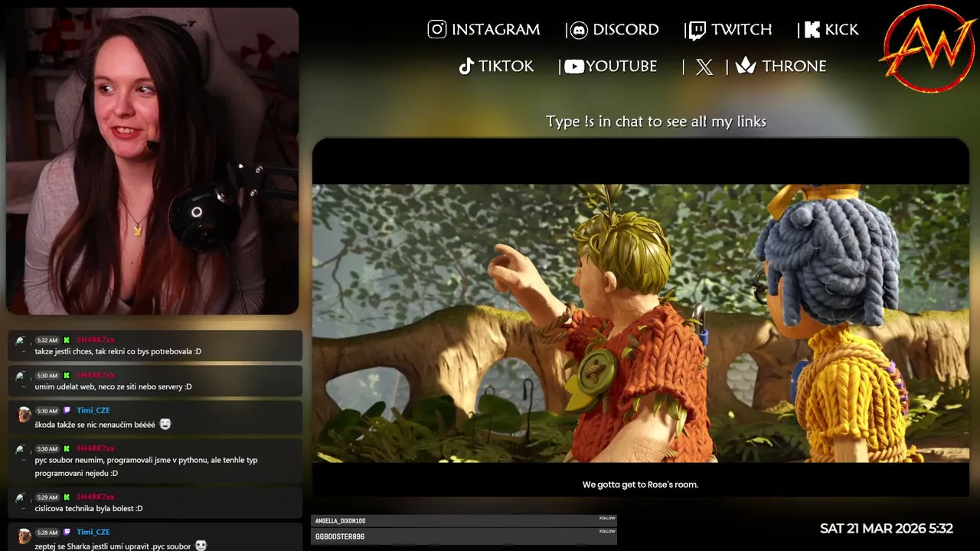
Task: Click the Kick badge in "pyc soubor neumim" message
Action: tap(67, 448)
